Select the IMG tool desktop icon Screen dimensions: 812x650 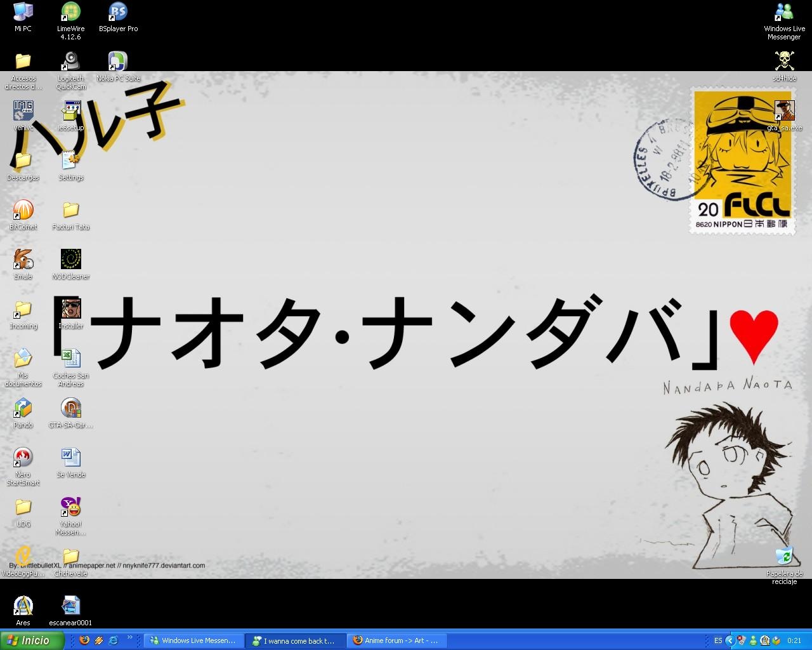point(23,116)
